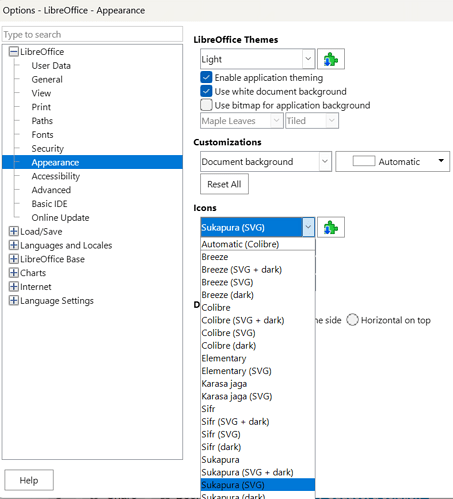453x499 pixels.
Task: Collapse the LibreOffice tree node
Action: click(x=13, y=52)
